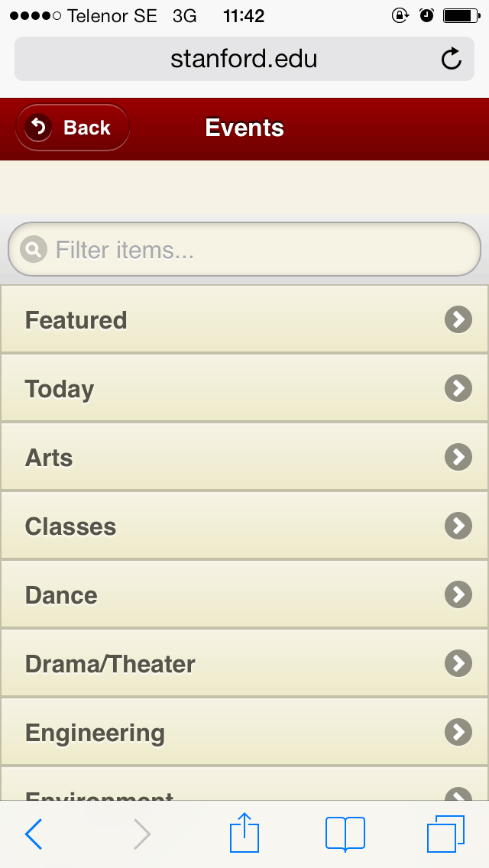Viewport: 489px width, 868px height.
Task: Tap the alarm clock status icon
Action: [426, 15]
